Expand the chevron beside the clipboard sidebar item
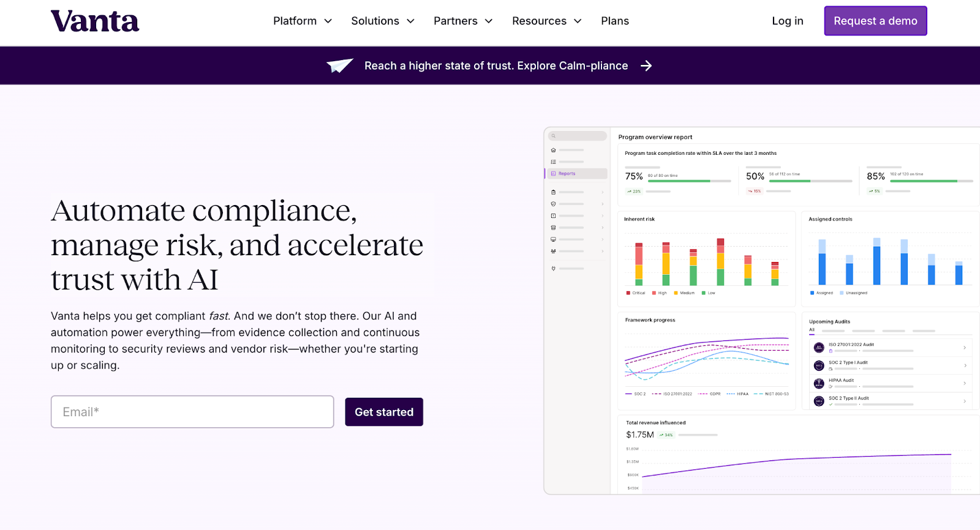980x530 pixels. pyautogui.click(x=603, y=192)
